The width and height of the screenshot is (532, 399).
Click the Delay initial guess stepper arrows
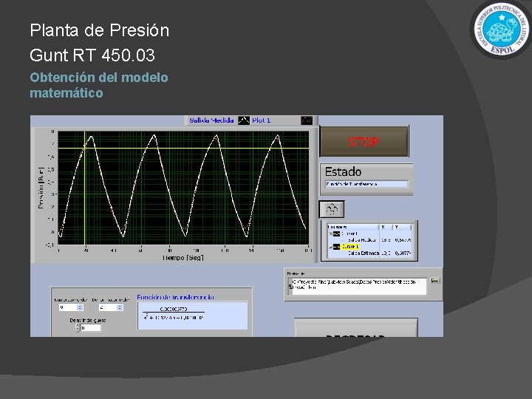(x=78, y=328)
